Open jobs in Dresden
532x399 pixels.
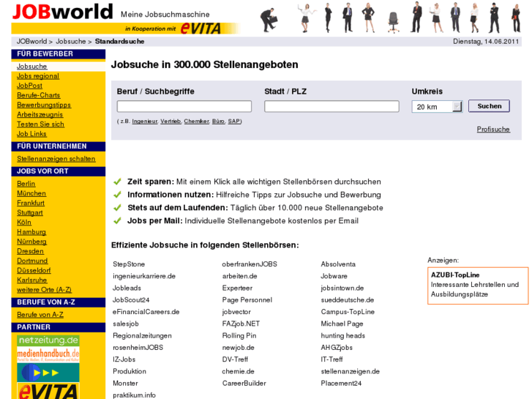click(30, 251)
